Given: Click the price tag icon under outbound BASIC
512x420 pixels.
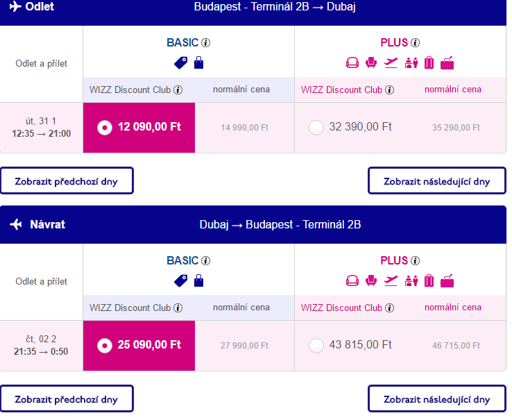Looking at the screenshot, I should point(181,62).
